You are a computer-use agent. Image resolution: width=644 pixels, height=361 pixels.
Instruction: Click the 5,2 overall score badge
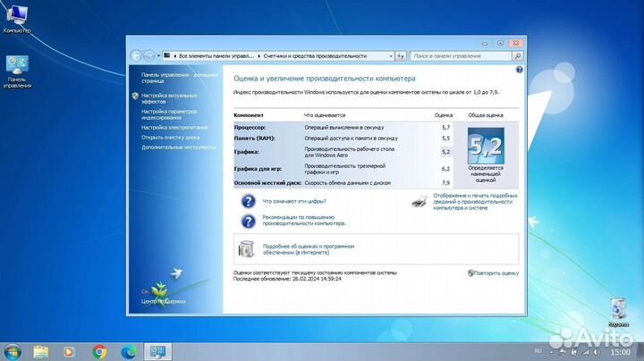[x=486, y=146]
